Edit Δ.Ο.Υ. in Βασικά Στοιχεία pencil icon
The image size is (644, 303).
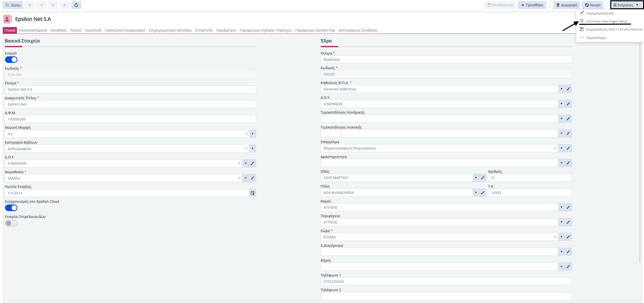point(252,163)
